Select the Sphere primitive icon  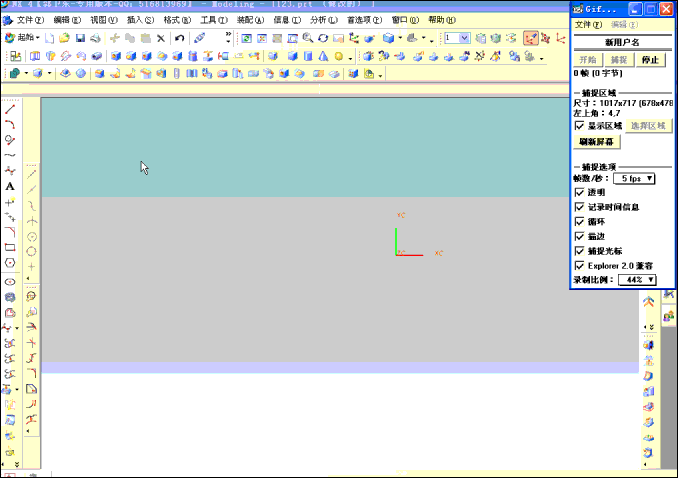[339, 56]
